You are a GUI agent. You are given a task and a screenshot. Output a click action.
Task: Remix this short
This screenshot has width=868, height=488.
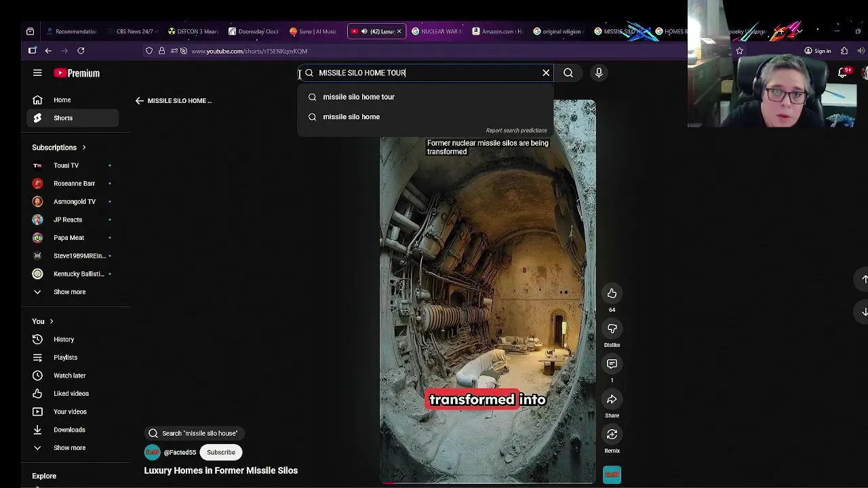pyautogui.click(x=612, y=434)
